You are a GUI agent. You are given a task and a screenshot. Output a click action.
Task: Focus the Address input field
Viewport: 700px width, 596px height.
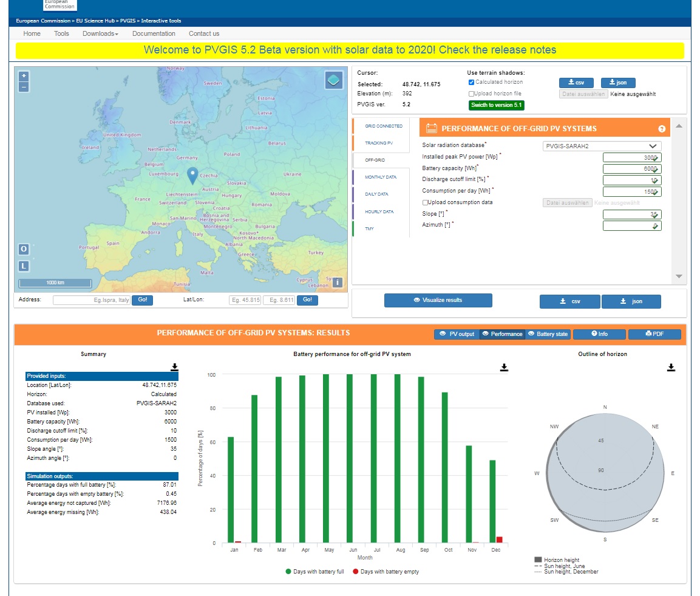point(92,300)
